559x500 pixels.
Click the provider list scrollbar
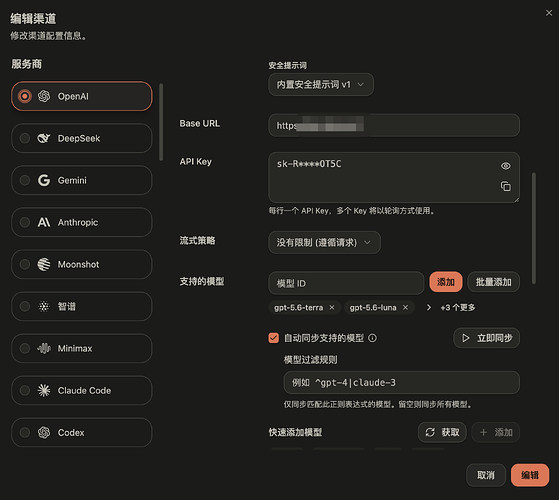pyautogui.click(x=161, y=122)
